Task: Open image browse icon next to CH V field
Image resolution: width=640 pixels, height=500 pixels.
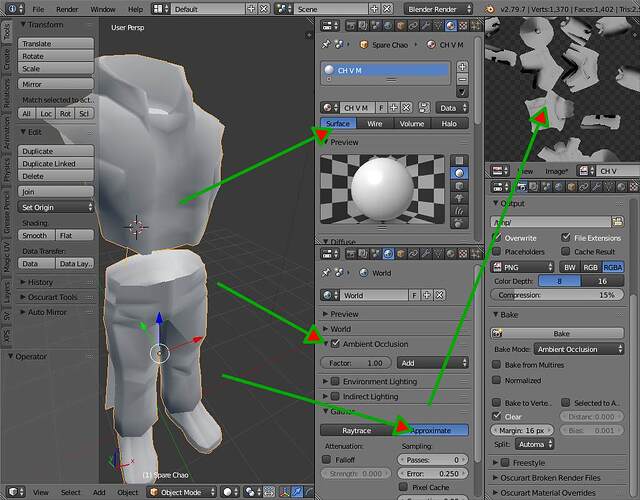Action: pyautogui.click(x=586, y=171)
